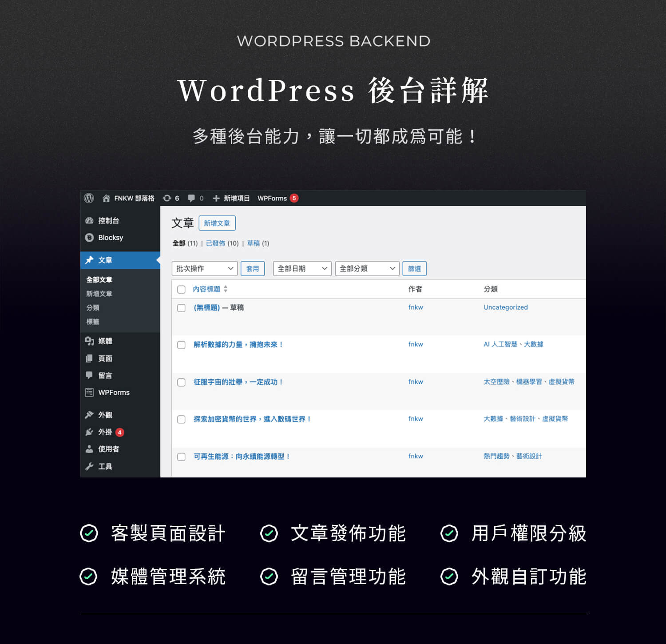Screen dimensions: 666x644
Task: Click the 外觀 paintbrush icon in sidebar
Action: [x=89, y=414]
